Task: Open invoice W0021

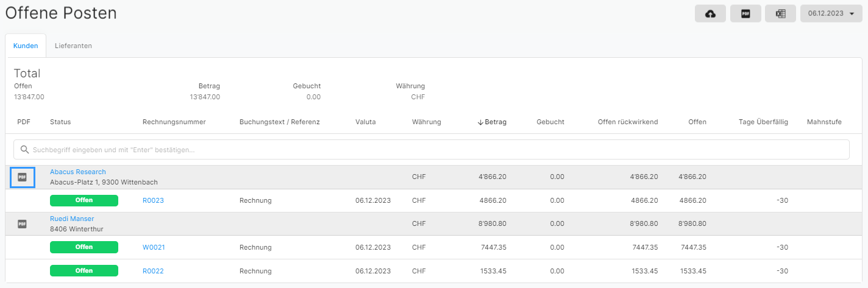Action: (x=154, y=247)
